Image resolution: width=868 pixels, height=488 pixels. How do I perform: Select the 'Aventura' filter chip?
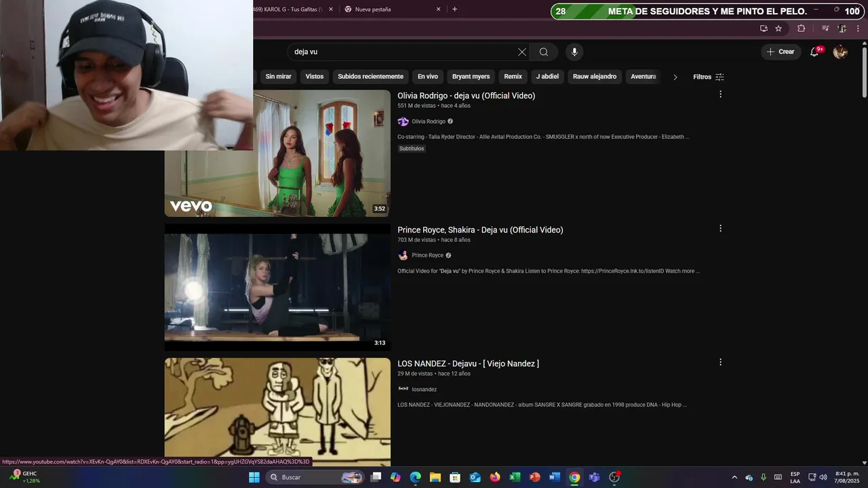643,77
